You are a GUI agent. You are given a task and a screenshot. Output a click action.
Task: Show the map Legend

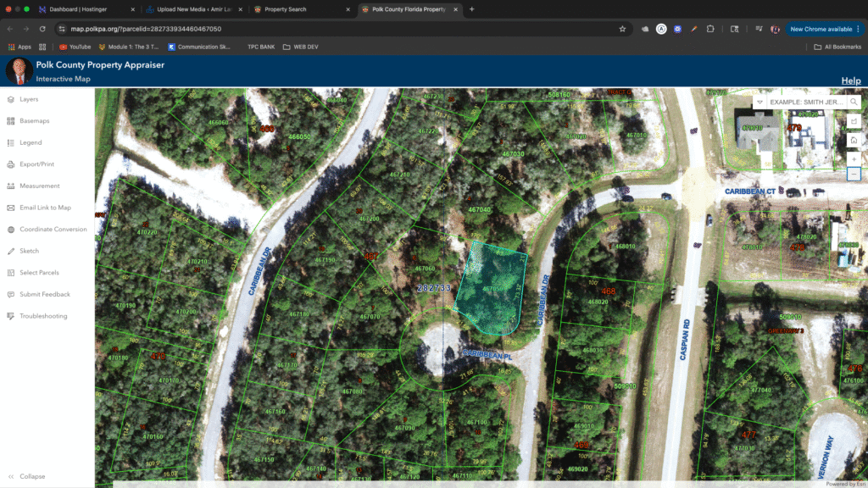(31, 142)
